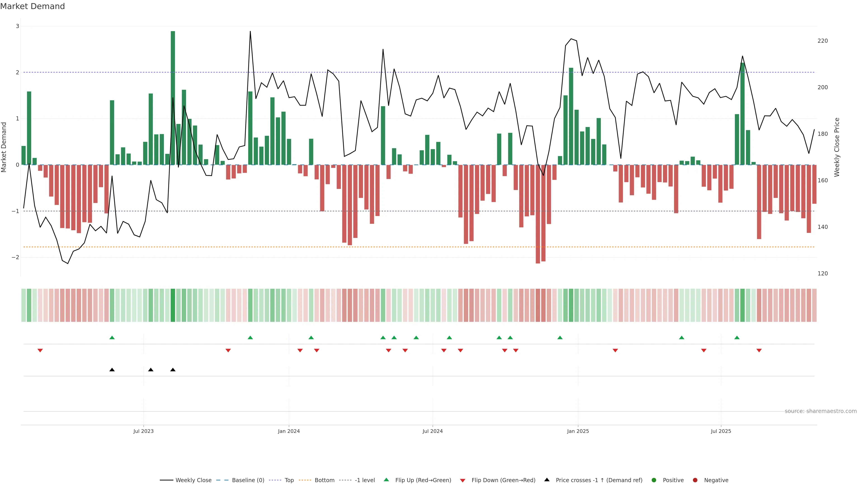
Task: Click the Positive green dot in legend
Action: coord(654,480)
